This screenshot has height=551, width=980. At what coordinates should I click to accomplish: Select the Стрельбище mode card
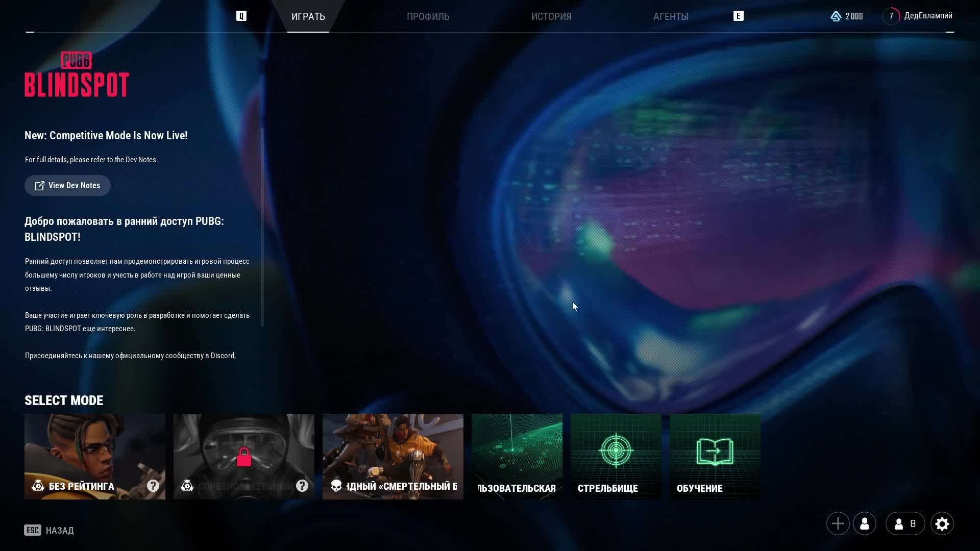[x=616, y=456]
